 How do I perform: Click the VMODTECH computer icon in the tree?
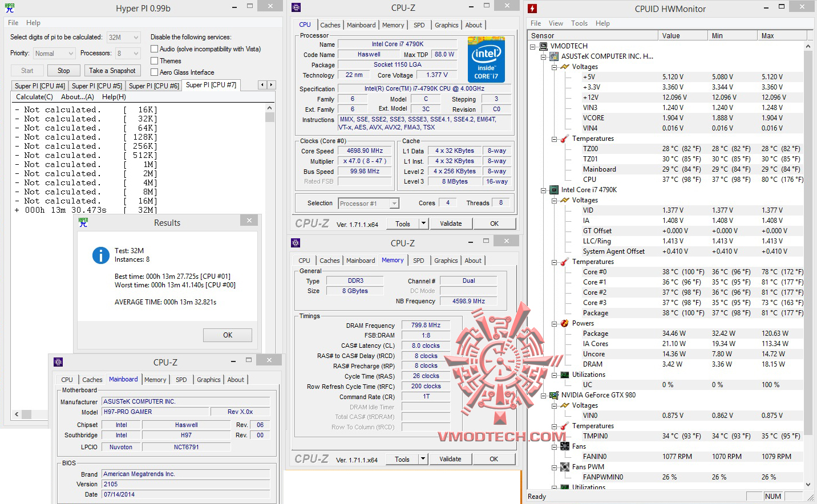544,46
